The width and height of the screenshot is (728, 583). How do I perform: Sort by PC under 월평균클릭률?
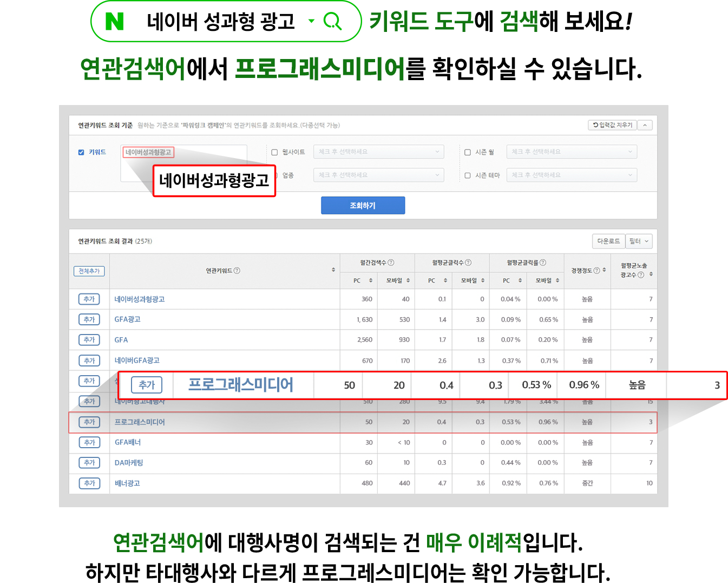[520, 280]
